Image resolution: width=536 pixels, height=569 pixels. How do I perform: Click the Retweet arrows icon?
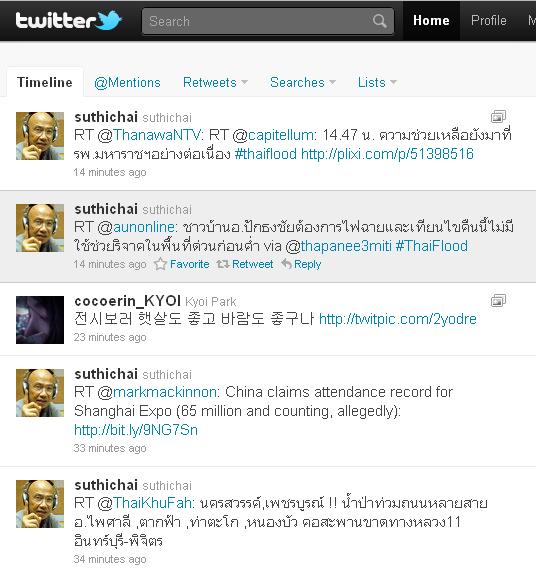coord(222,264)
